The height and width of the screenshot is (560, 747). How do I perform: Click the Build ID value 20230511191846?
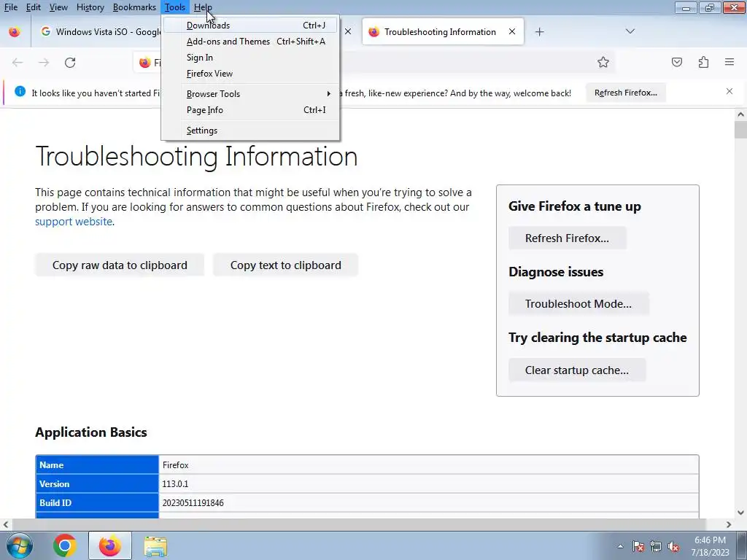pos(193,503)
